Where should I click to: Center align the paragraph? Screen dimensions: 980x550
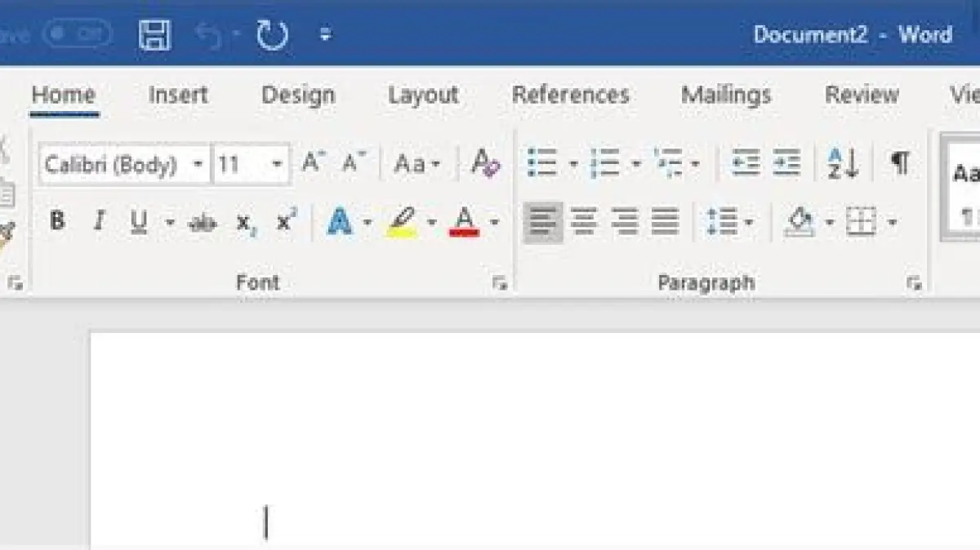tap(583, 222)
